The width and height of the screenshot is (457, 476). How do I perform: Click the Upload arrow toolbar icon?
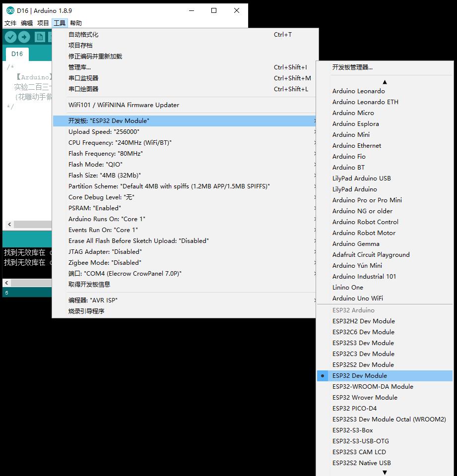pyautogui.click(x=24, y=37)
